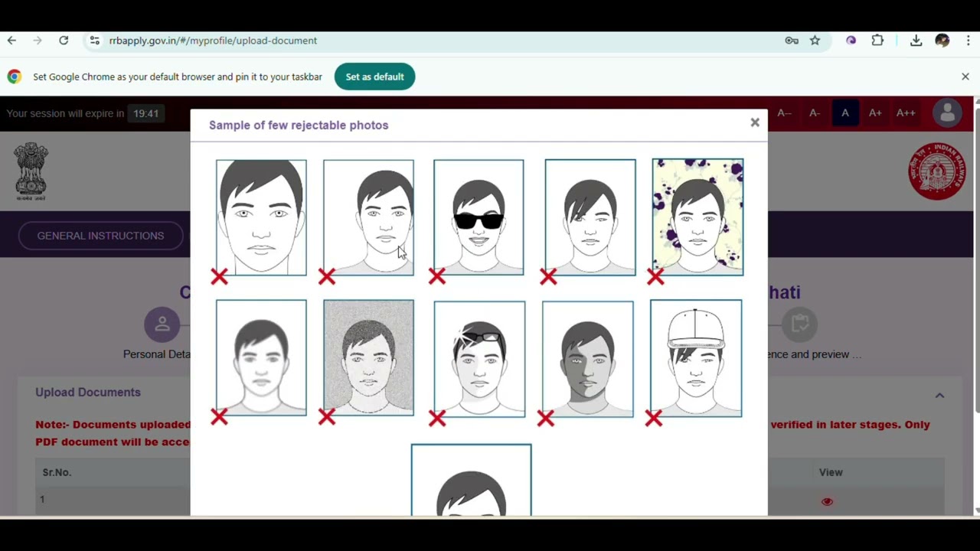Close the rejectable photos sample dialog
Screen dimensions: 980x551
click(x=755, y=122)
